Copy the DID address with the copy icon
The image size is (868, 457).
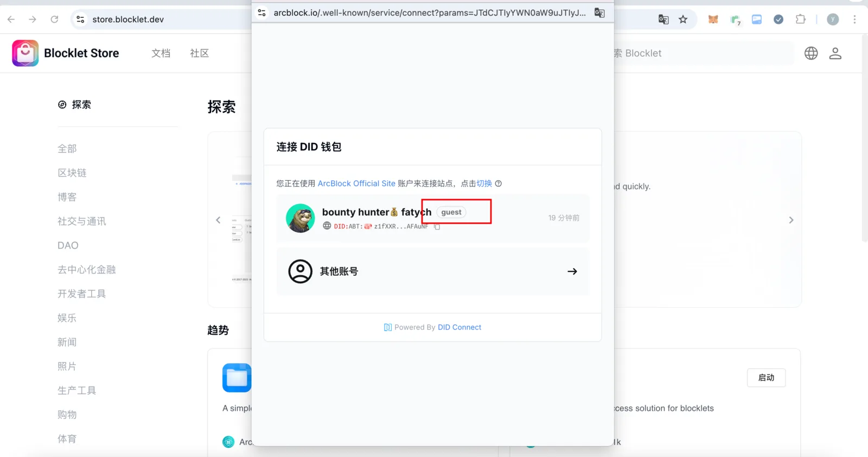(437, 226)
